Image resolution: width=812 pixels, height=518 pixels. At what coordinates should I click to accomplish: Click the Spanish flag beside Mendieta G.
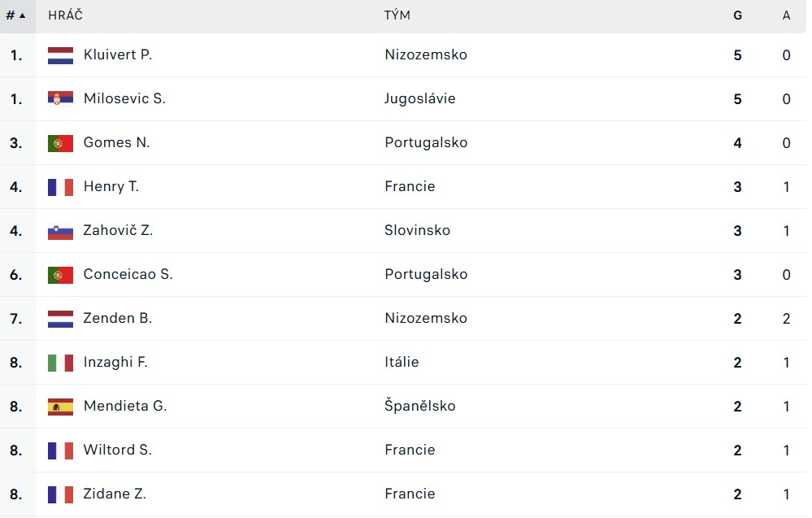(60, 407)
